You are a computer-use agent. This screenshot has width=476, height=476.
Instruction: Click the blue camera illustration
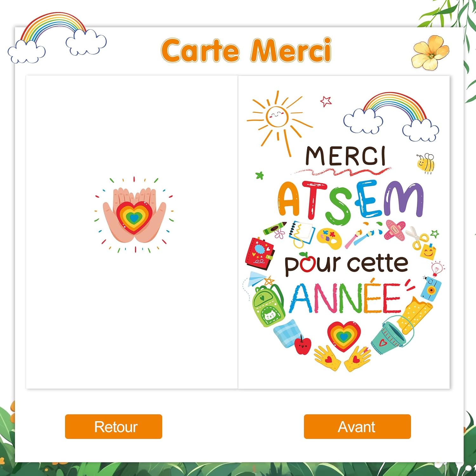pyautogui.click(x=431, y=288)
